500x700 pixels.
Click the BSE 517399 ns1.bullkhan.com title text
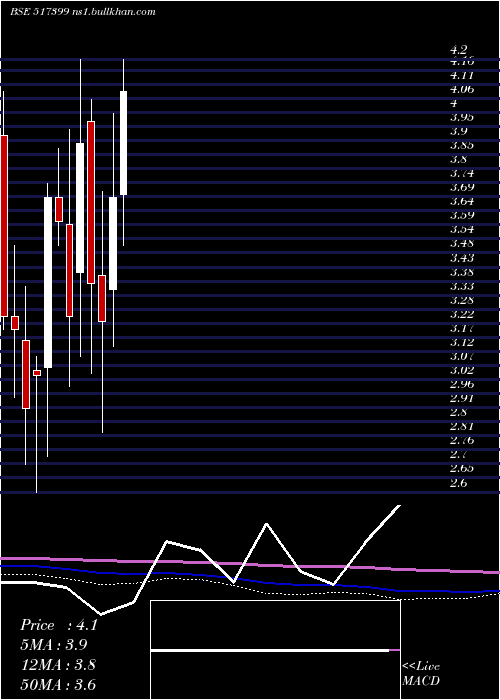coord(83,12)
